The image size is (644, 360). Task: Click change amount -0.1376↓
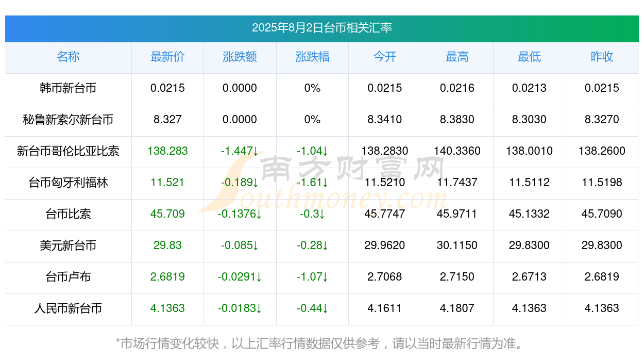pyautogui.click(x=240, y=214)
